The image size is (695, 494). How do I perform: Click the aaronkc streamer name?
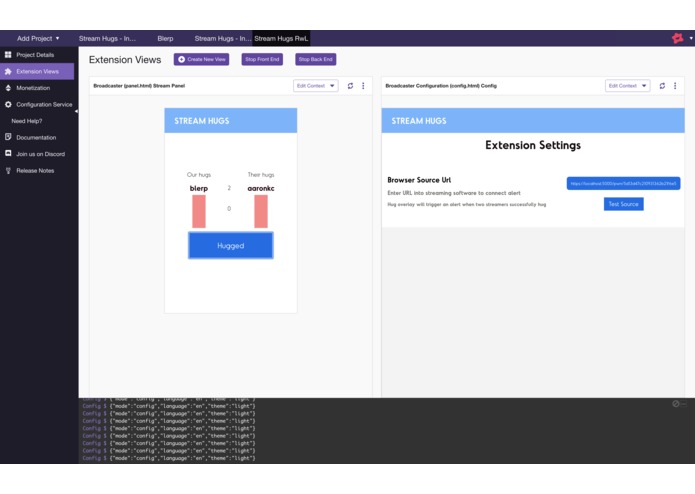[261, 188]
